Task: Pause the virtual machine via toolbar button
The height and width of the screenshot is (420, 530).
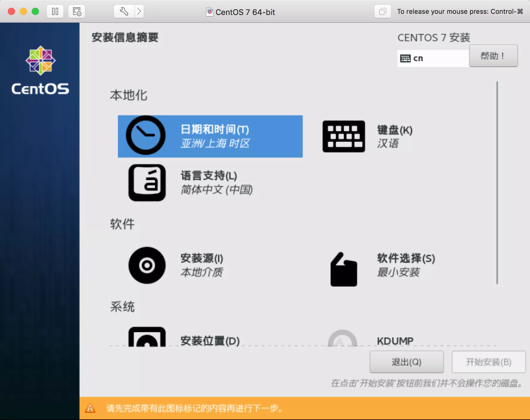Action: pyautogui.click(x=55, y=12)
